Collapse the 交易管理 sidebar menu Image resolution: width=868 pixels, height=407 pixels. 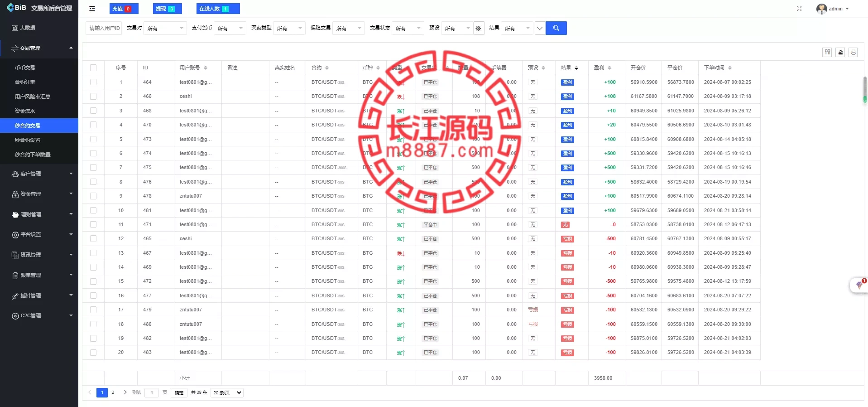click(39, 48)
